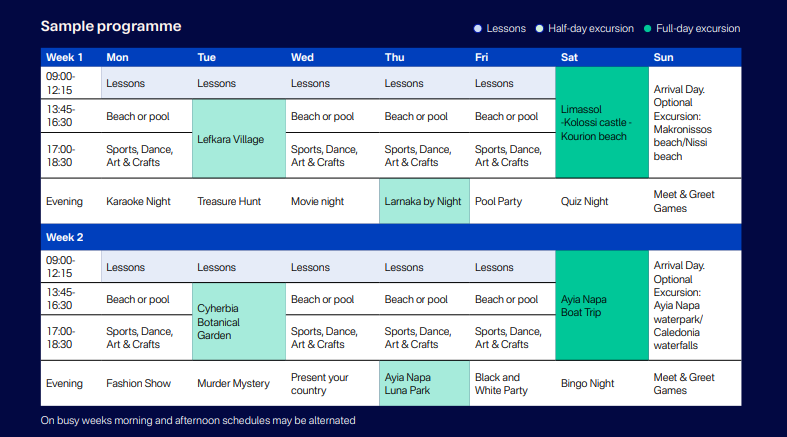Screen dimensions: 787x437
Task: Click the busy weeks schedule footnote
Action: [x=198, y=421]
